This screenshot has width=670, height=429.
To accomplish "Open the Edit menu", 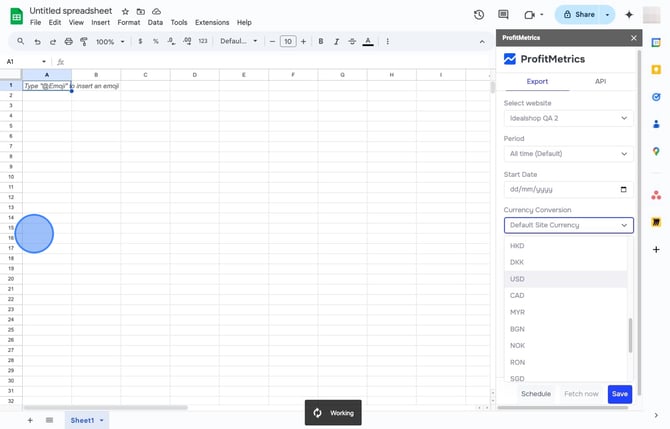I will click(x=55, y=22).
